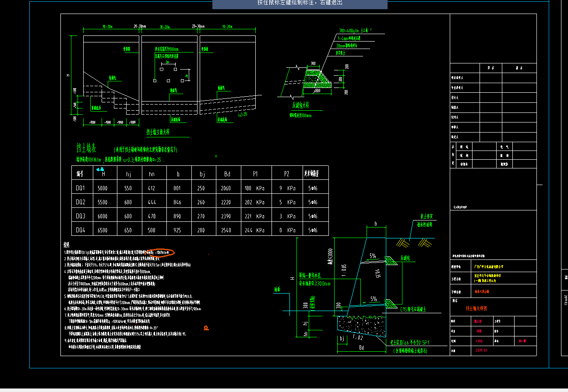Click the '设计人' row label in signature table
This screenshot has width=568, height=392.
pos(455,98)
